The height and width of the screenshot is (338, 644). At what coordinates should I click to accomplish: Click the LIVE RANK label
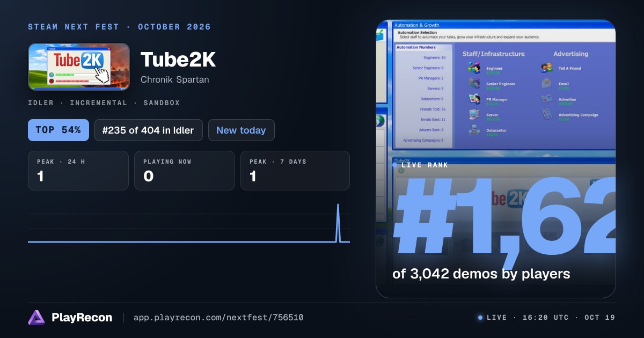(x=425, y=165)
